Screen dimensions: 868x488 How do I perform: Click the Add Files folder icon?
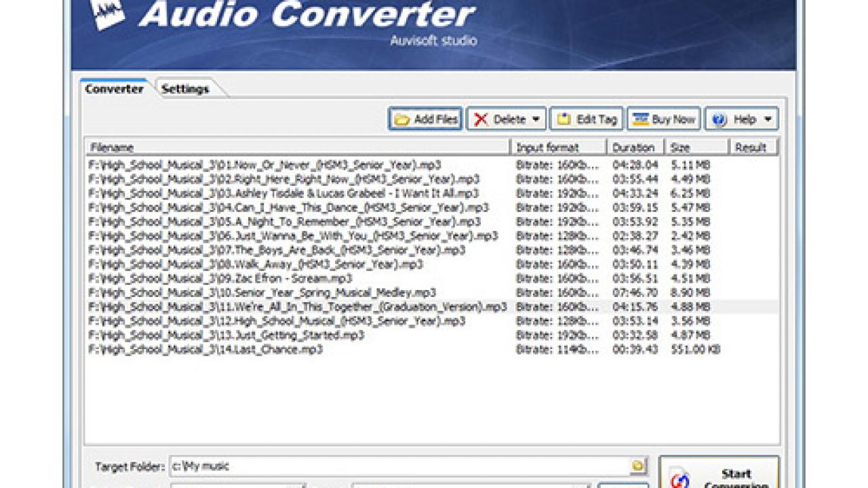pos(402,120)
